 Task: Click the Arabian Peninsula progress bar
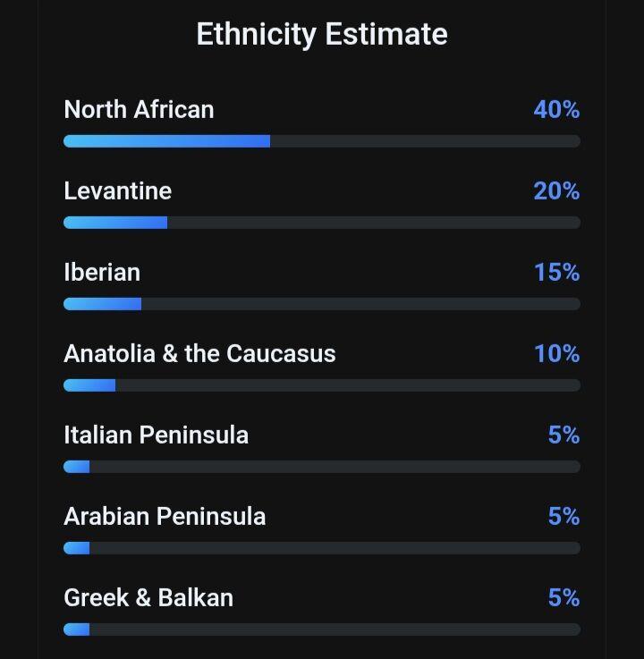(322, 548)
